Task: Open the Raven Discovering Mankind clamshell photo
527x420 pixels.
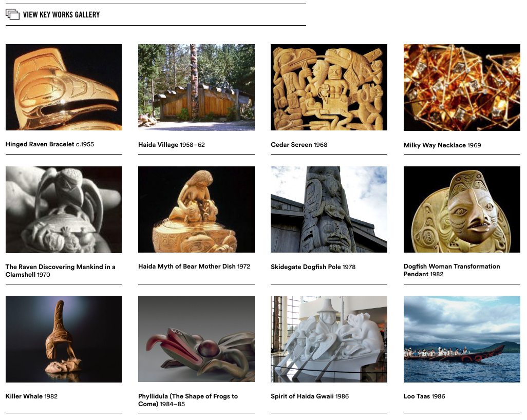Action: coord(64,209)
